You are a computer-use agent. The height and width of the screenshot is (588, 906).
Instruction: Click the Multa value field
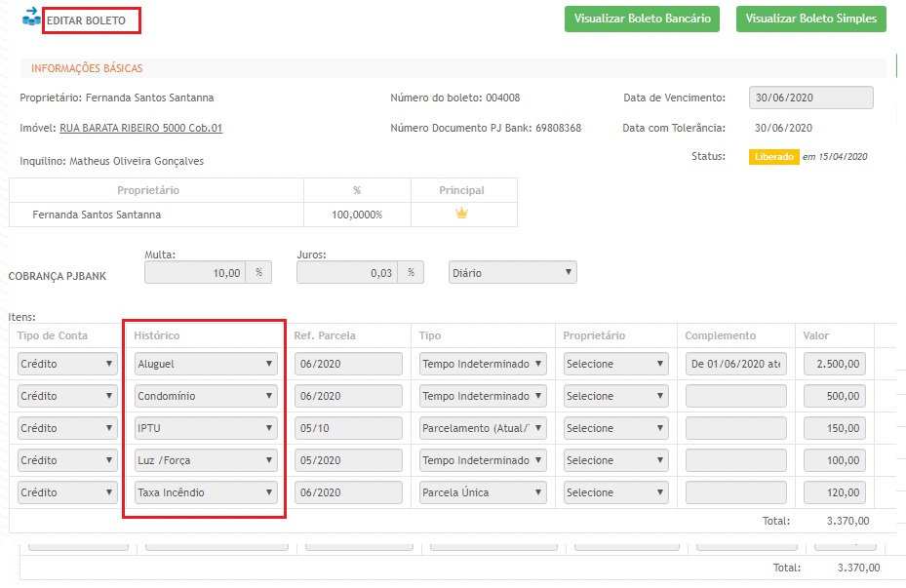tap(195, 273)
